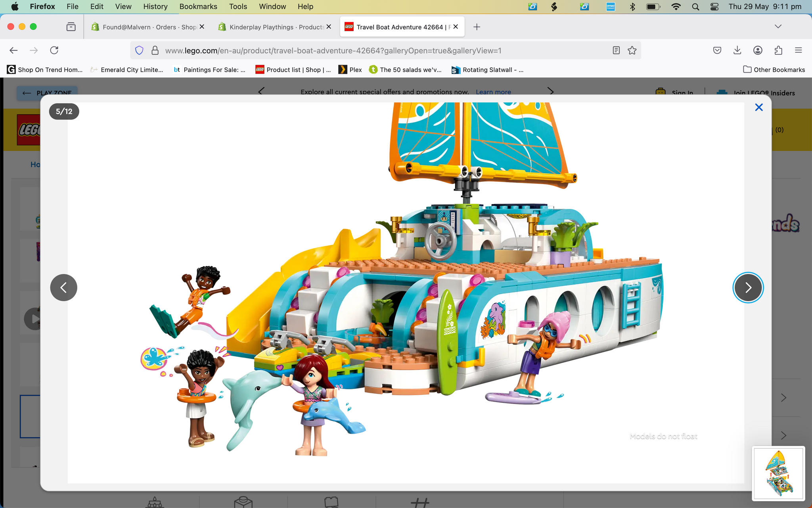Open the History menu
This screenshot has height=508, width=812.
point(155,6)
